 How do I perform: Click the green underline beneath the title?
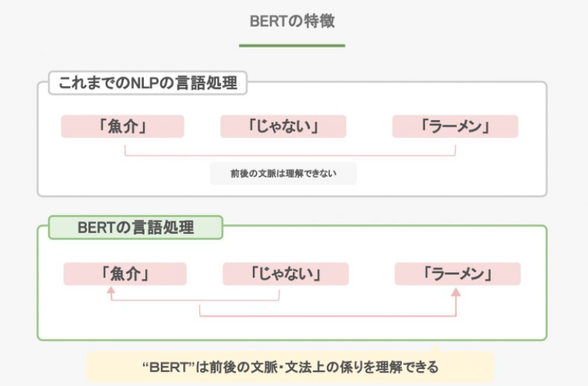(292, 46)
